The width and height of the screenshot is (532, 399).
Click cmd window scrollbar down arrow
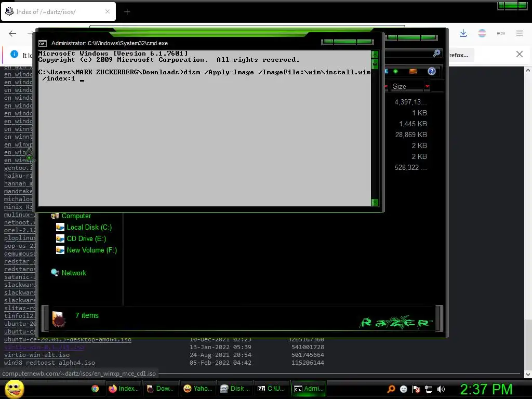pyautogui.click(x=375, y=203)
